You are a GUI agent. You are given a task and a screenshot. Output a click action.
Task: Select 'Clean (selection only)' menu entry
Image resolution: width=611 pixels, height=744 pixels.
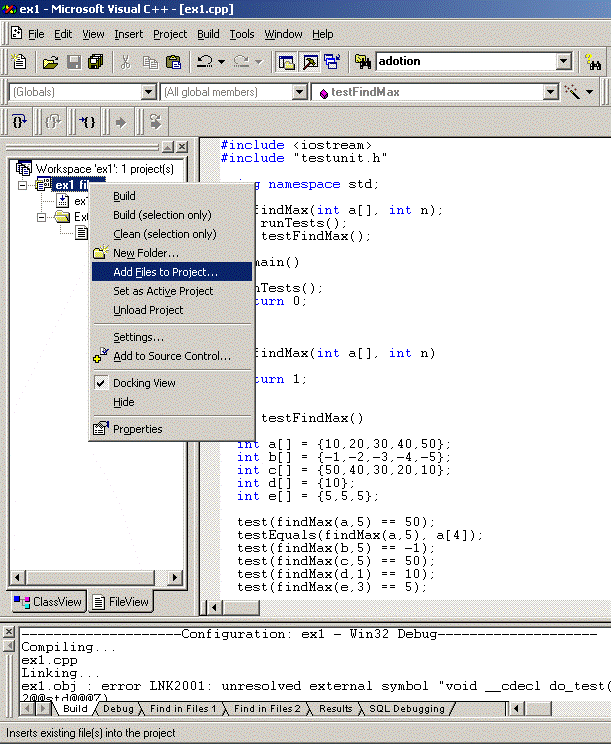coord(172,234)
